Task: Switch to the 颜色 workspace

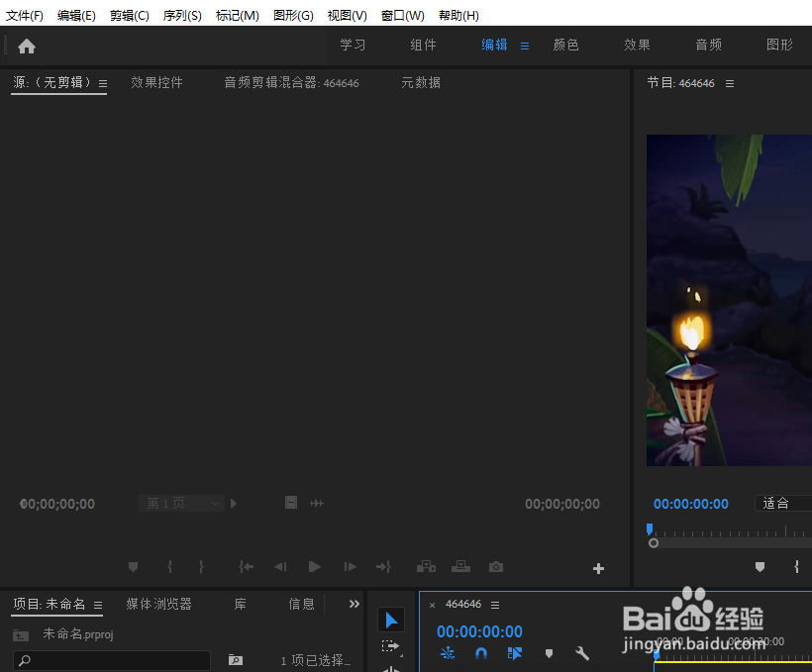Action: click(x=565, y=46)
